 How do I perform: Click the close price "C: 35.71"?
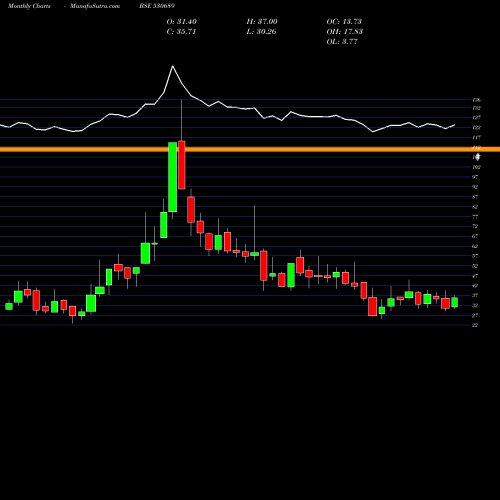(x=181, y=32)
